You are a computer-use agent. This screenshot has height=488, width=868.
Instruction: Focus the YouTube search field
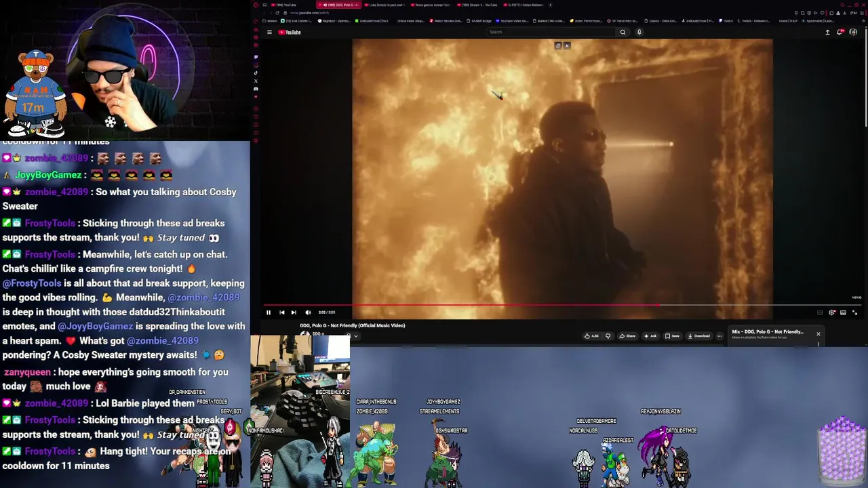click(551, 32)
